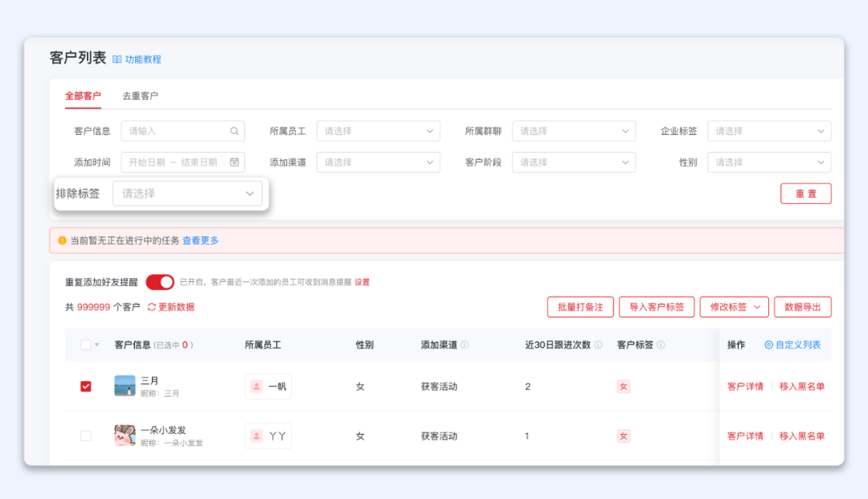Click the red 女 tag on row 三月
This screenshot has height=499, width=868.
[x=624, y=386]
